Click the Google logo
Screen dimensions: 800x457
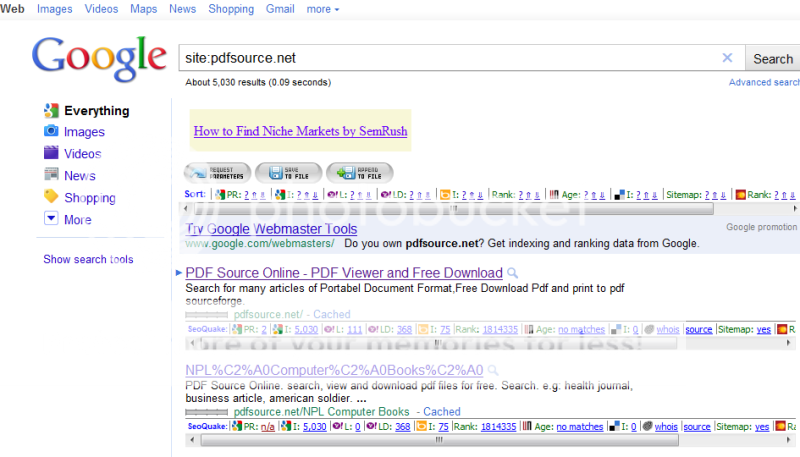tap(98, 59)
